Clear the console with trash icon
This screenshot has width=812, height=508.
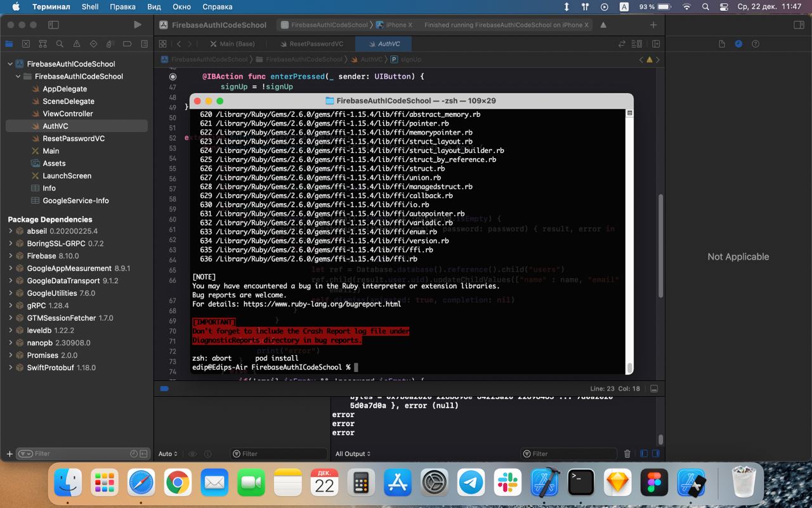coord(627,454)
